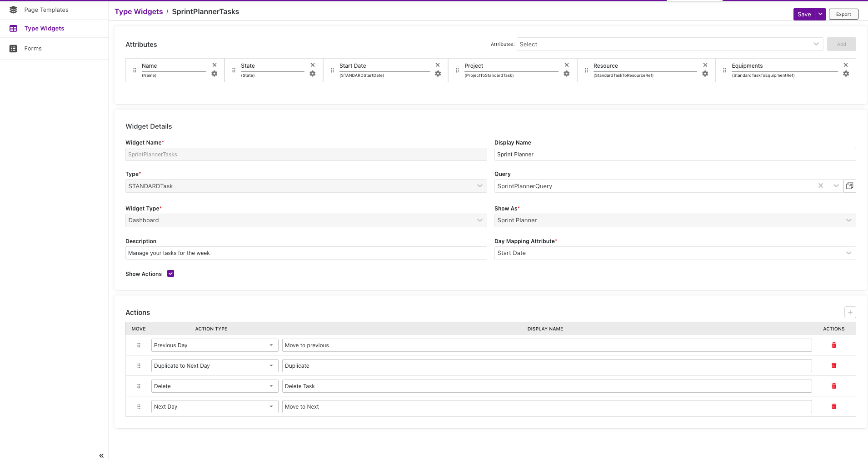Open the Save dropdown arrow
The height and width of the screenshot is (460, 868).
tap(820, 14)
